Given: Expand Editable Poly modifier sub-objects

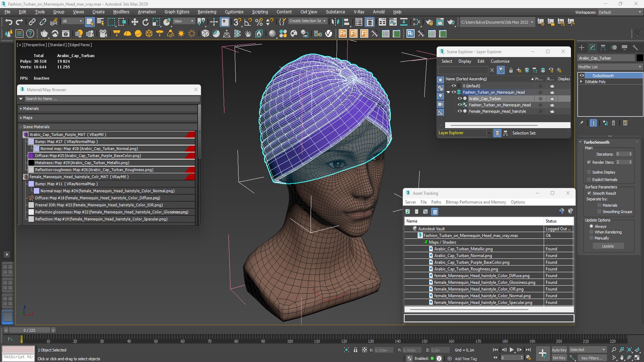Looking at the screenshot, I should tap(581, 81).
